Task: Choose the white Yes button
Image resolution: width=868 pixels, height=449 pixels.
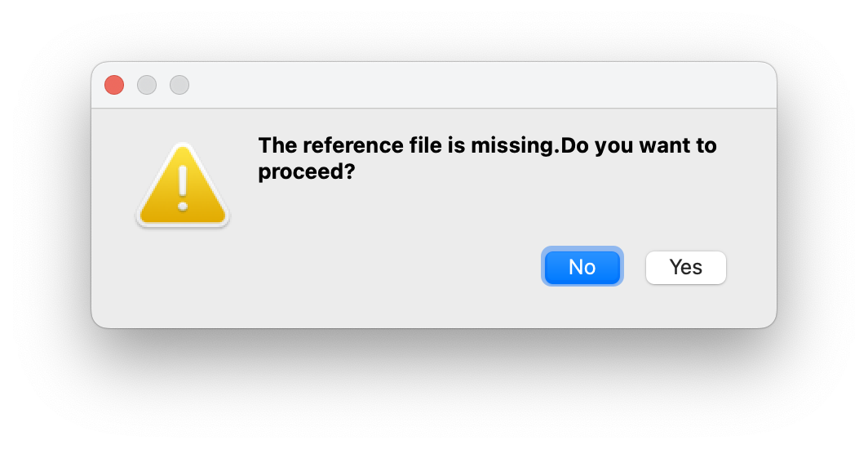Action: [x=685, y=267]
